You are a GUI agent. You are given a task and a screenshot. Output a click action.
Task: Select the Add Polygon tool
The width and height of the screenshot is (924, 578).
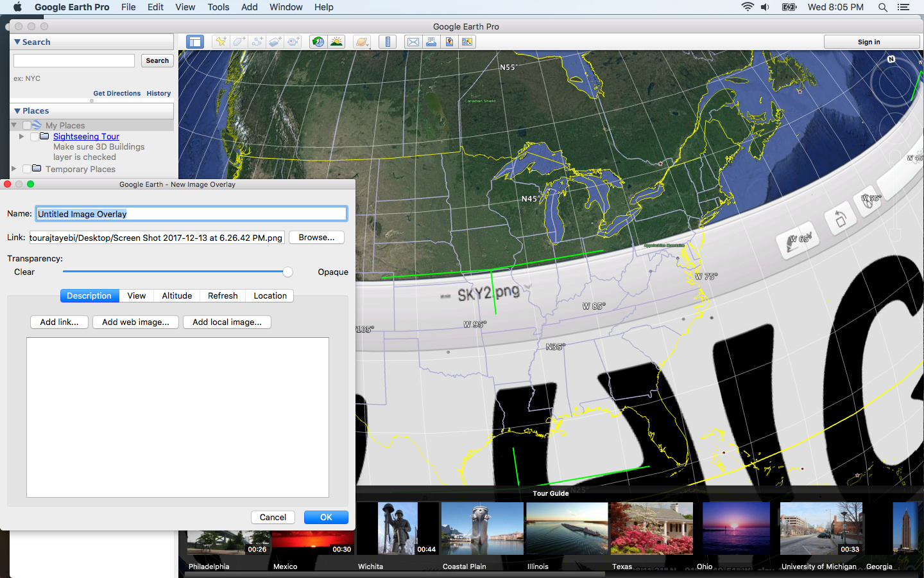[239, 42]
